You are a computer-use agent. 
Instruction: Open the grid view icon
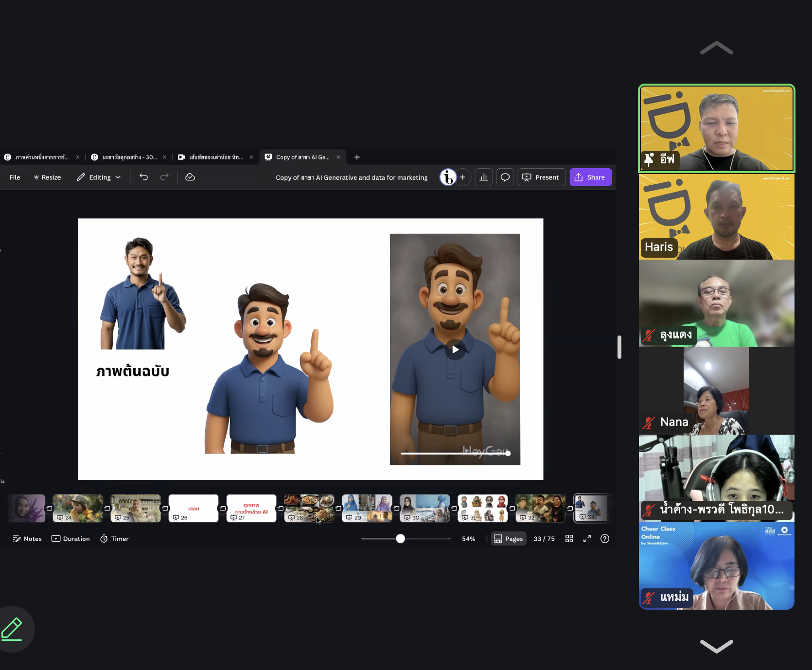coord(569,539)
